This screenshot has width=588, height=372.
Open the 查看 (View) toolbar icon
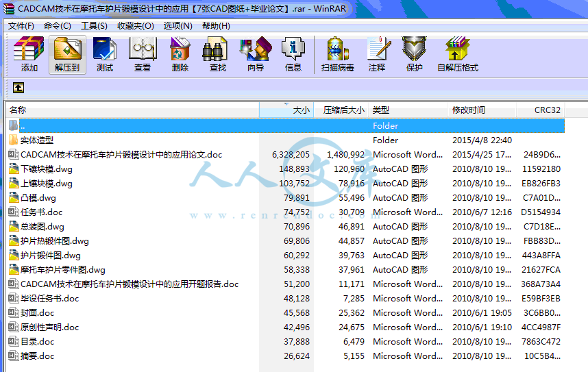(x=143, y=49)
